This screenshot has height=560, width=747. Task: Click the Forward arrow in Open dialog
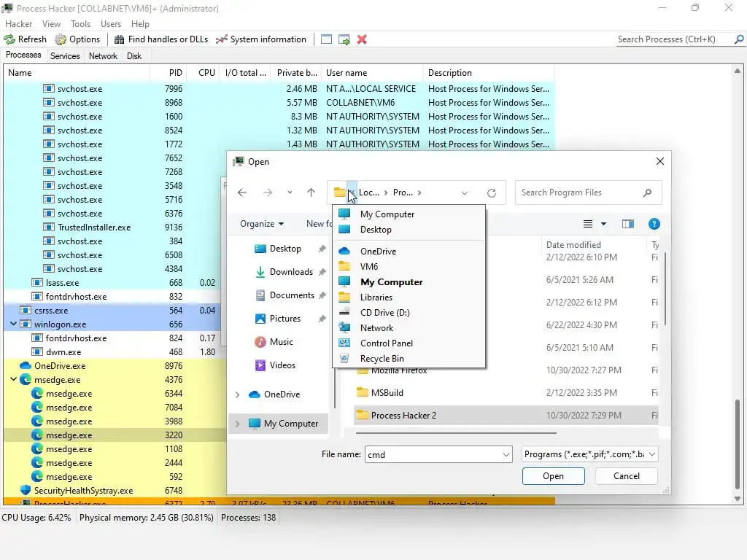click(268, 192)
